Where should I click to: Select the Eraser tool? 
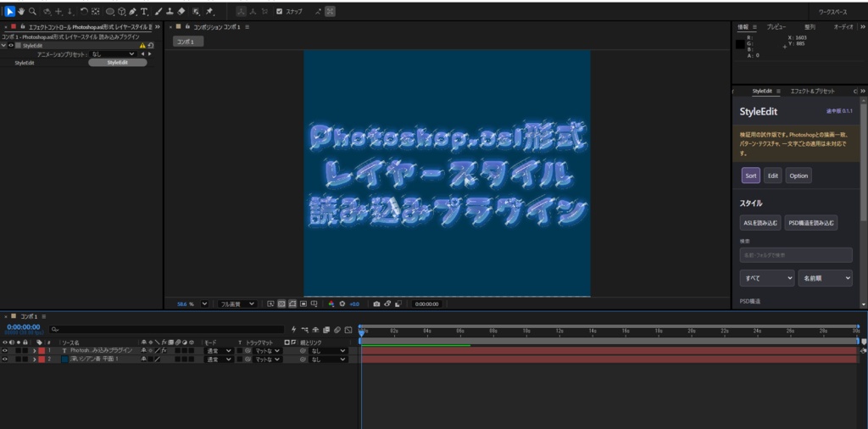pos(181,11)
